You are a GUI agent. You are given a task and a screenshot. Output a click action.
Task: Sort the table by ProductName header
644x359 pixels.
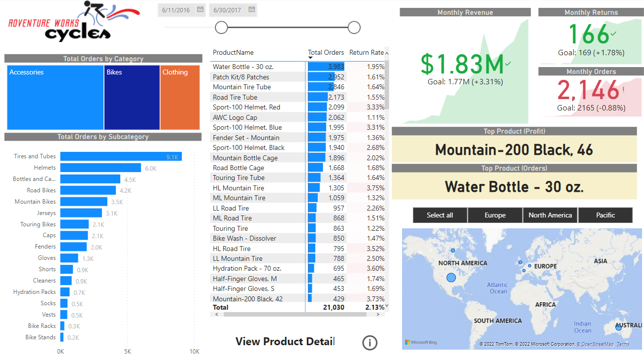233,52
